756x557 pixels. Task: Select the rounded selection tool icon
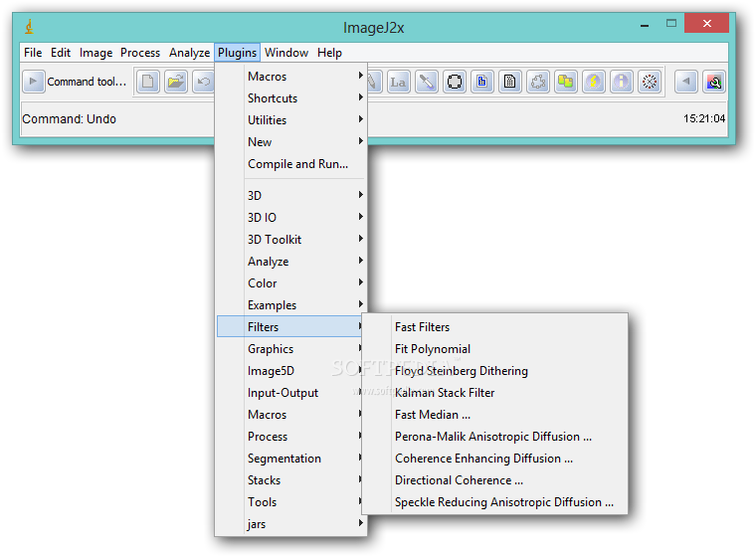455,82
